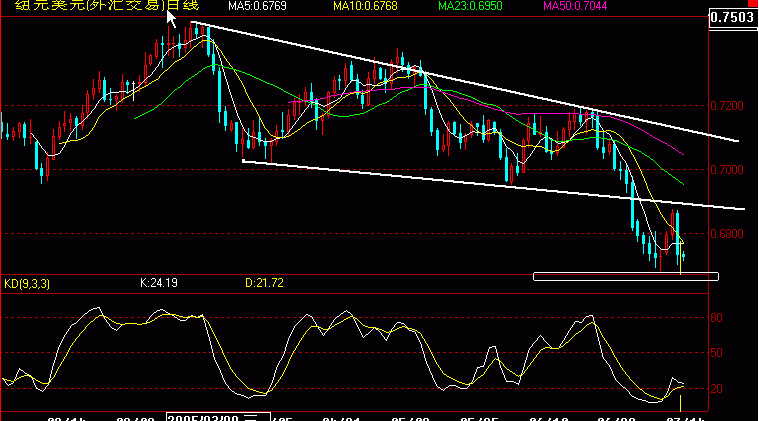Click the D:21.72 value
This screenshot has height=421, width=759.
pyautogui.click(x=264, y=283)
